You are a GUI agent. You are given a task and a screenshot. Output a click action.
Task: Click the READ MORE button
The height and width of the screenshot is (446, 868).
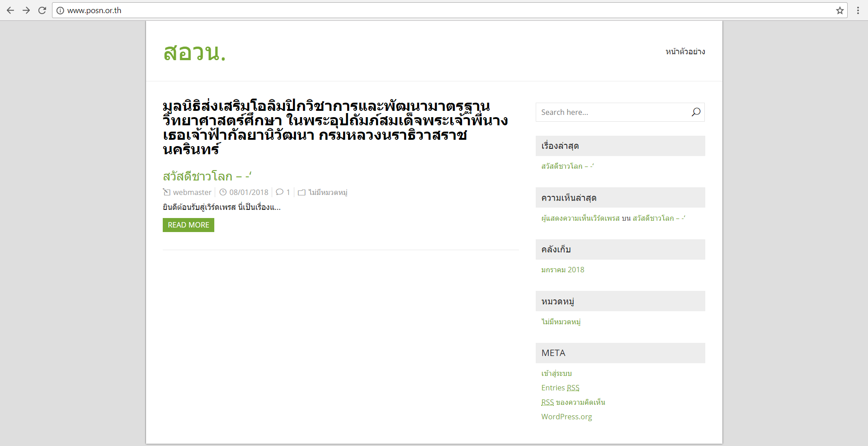pyautogui.click(x=189, y=225)
